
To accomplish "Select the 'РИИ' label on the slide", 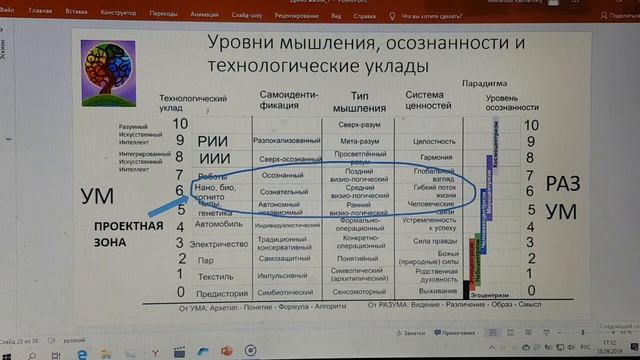I will (213, 141).
